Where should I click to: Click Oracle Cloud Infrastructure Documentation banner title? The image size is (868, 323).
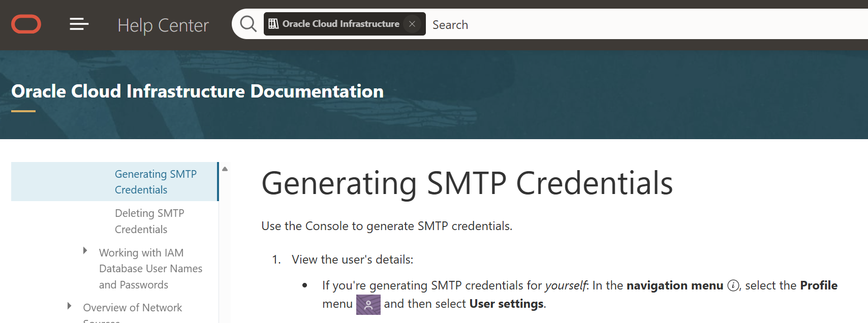[197, 91]
